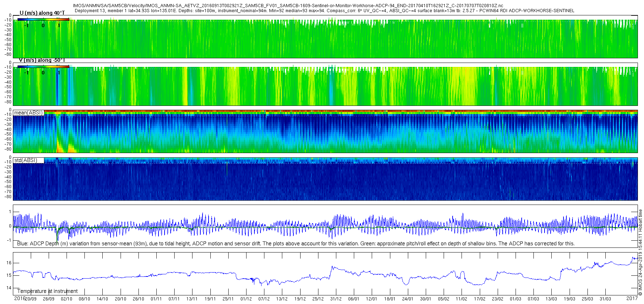Click the 13/12 date tick label

(x=282, y=299)
